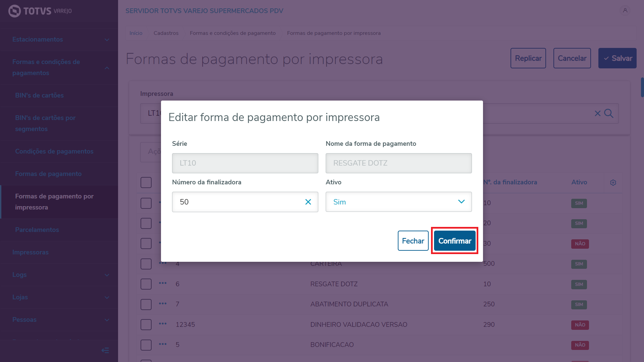Click the page vertical scrollbar
This screenshot has width=644, height=362.
point(642,87)
